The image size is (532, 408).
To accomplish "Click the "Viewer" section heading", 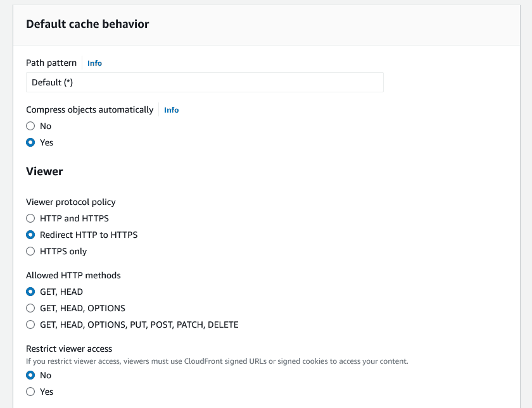I will 44,171.
